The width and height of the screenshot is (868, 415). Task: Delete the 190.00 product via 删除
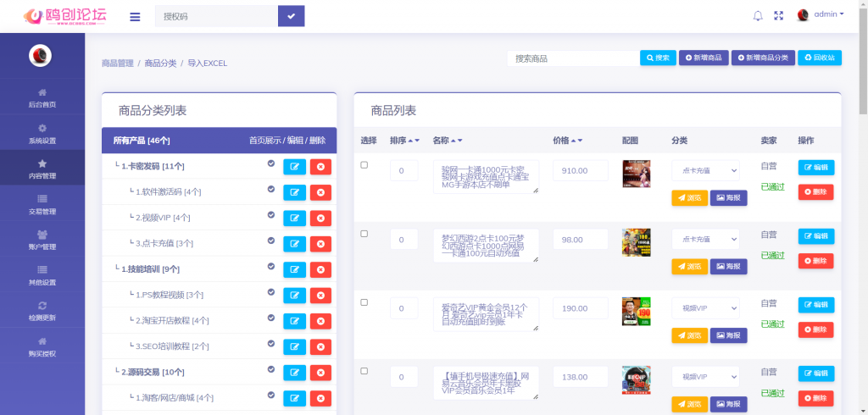click(816, 329)
